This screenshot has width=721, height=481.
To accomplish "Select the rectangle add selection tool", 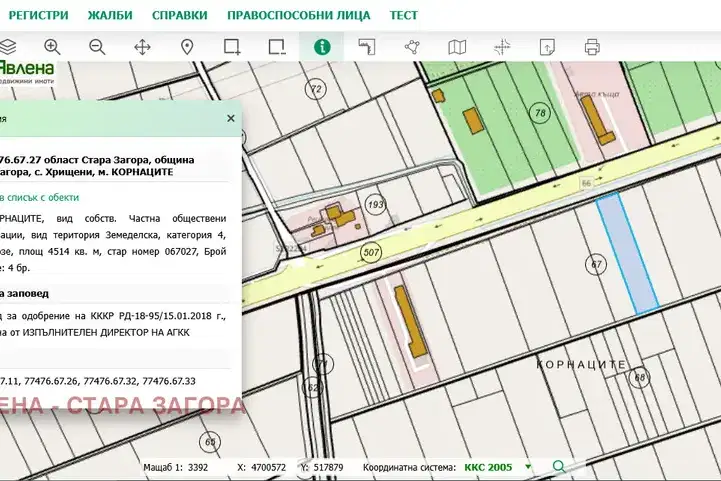I will 232,47.
